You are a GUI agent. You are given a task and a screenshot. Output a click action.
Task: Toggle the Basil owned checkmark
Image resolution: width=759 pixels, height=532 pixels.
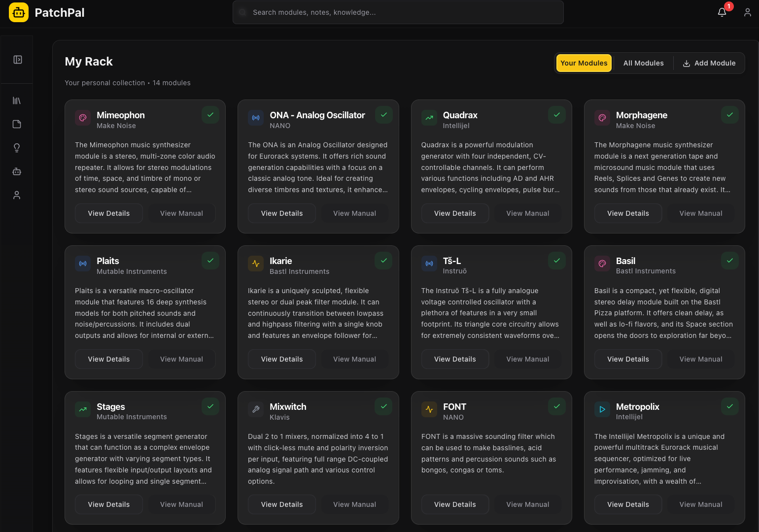(x=730, y=261)
